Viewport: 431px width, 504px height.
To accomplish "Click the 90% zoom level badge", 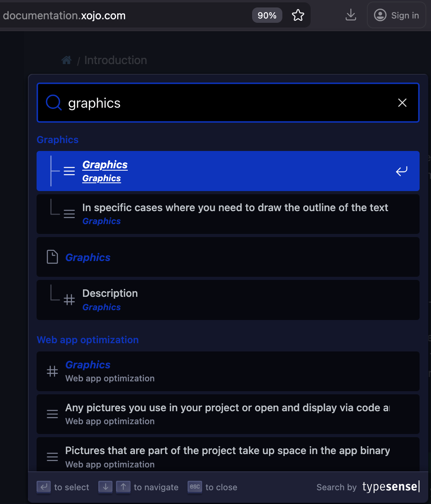I will [267, 15].
